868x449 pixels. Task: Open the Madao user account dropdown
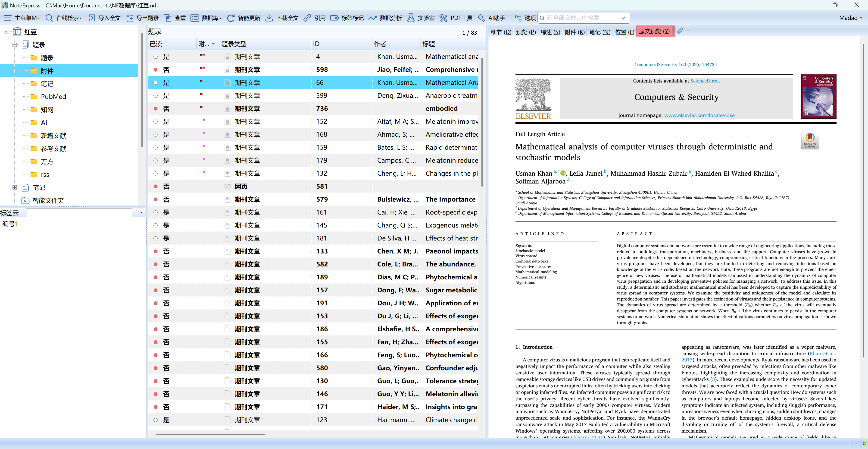(850, 18)
